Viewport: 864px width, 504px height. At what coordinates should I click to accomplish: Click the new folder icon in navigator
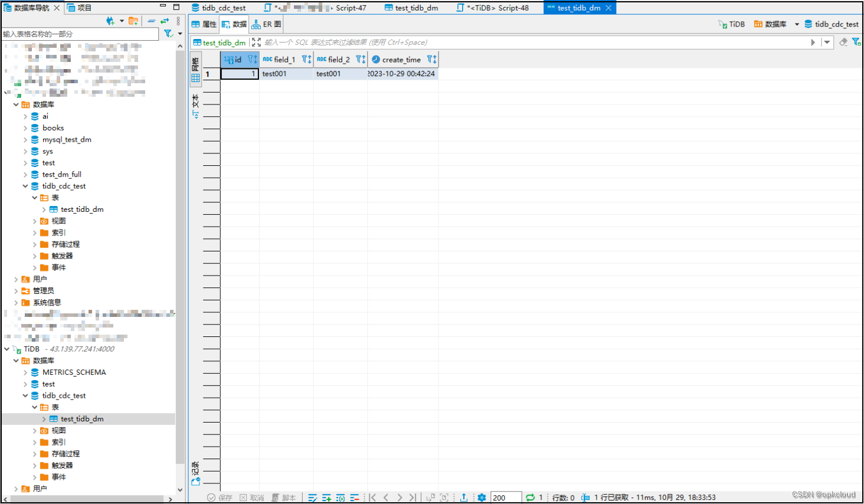133,21
